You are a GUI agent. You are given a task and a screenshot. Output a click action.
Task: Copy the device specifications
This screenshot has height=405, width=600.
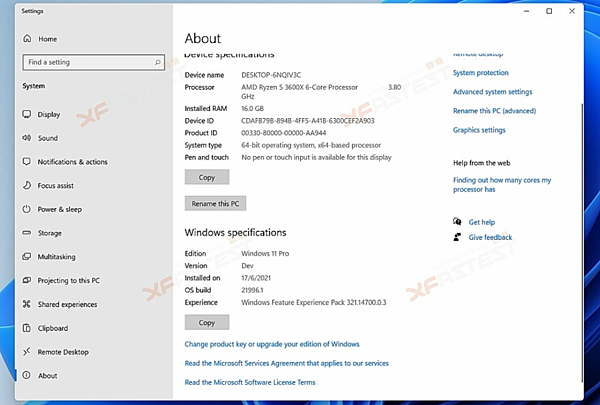point(207,177)
